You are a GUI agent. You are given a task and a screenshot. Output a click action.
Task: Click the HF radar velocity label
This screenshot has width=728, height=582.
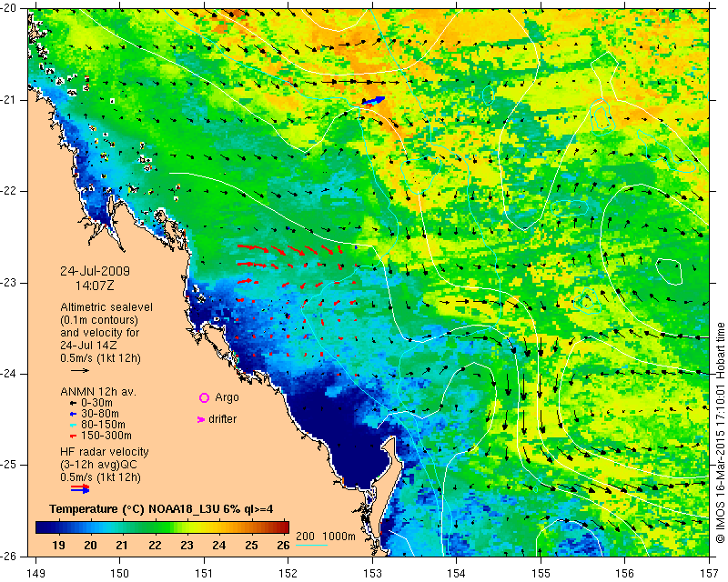point(105,452)
